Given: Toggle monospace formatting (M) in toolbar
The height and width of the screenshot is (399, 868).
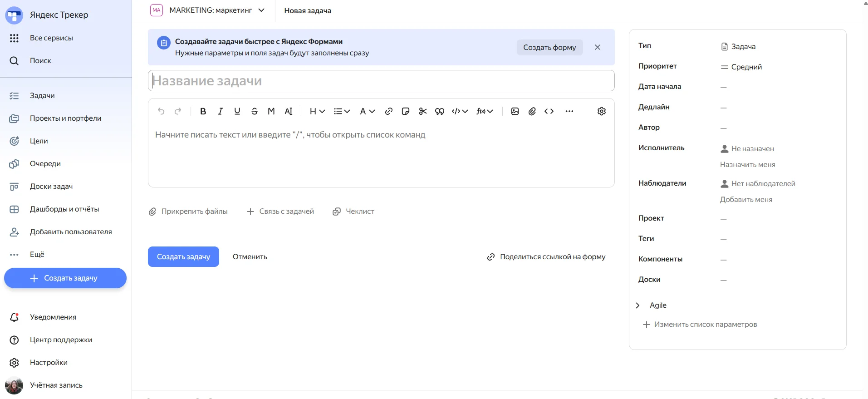Looking at the screenshot, I should click(271, 111).
